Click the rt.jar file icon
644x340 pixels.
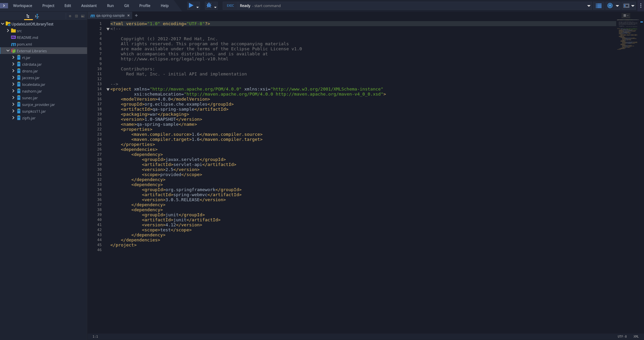coord(19,57)
